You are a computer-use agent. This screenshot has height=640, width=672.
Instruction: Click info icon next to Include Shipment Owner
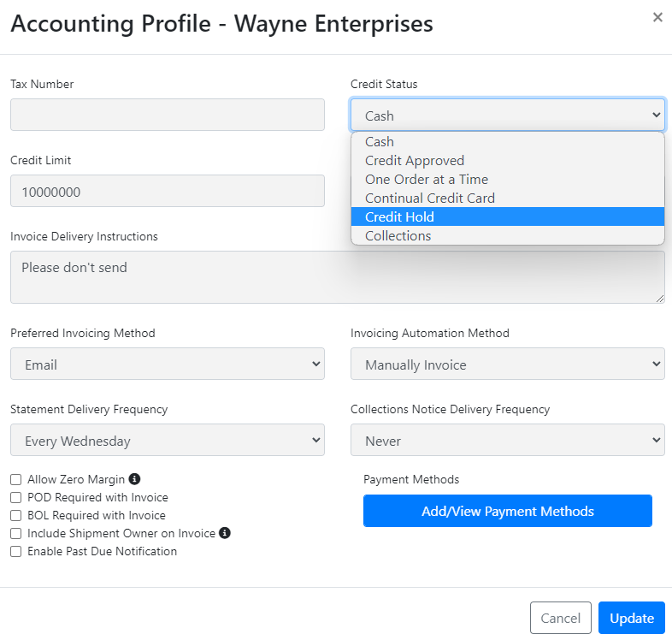[x=225, y=533]
